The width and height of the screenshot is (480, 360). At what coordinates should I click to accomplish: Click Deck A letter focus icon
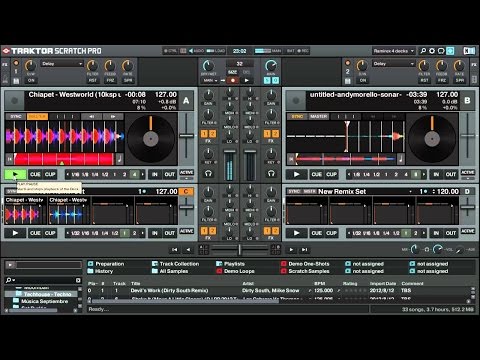click(186, 100)
